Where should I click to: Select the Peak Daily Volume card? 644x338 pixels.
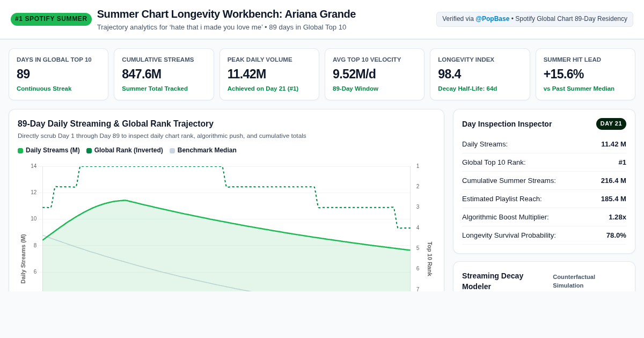pyautogui.click(x=269, y=75)
